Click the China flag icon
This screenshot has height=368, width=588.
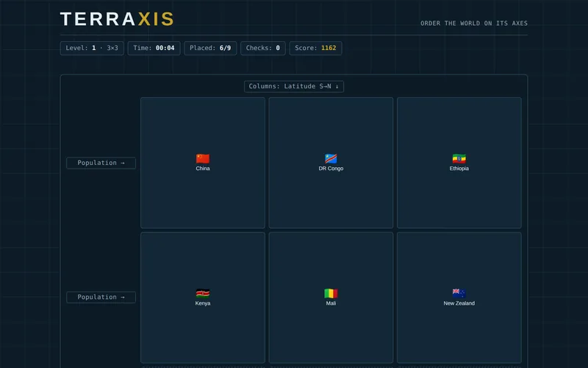[203, 158]
